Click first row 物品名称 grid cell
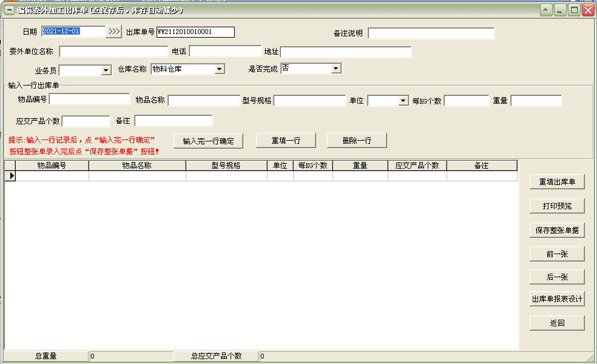 (137, 176)
